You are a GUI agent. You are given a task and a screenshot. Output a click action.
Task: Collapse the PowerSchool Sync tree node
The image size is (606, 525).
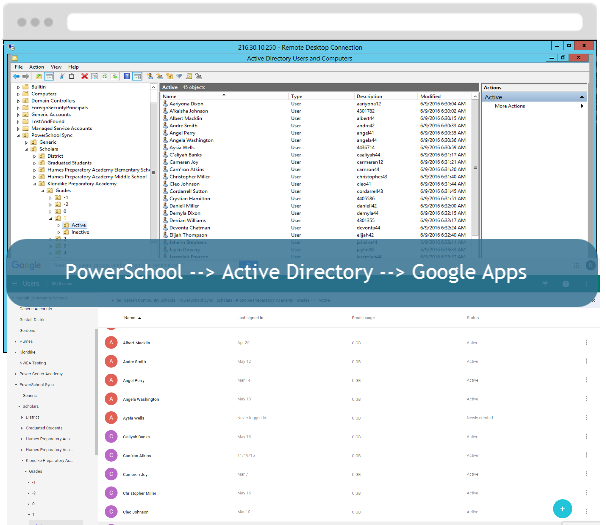18,136
